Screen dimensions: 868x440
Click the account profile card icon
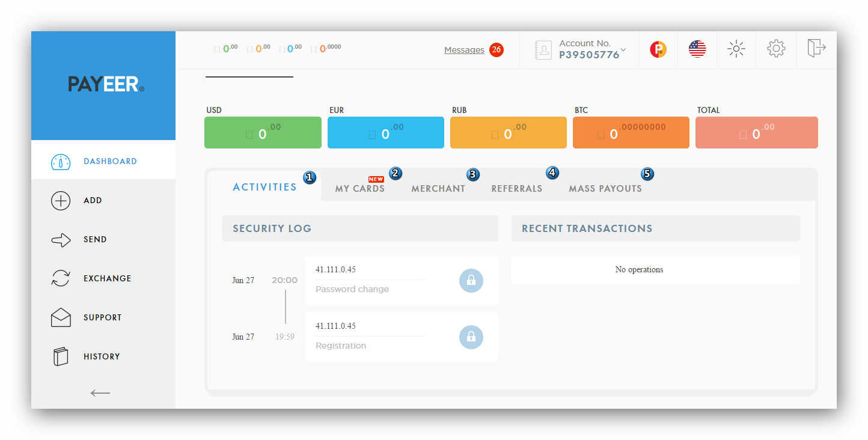[543, 50]
